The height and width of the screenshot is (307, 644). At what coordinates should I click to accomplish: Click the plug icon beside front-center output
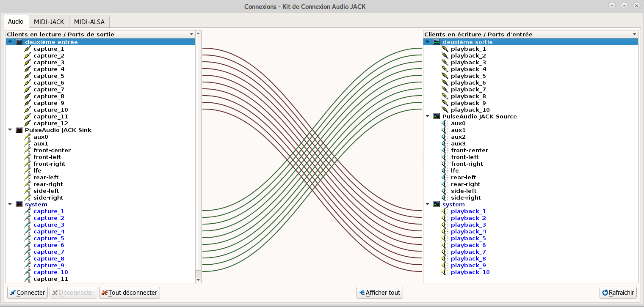tap(28, 150)
